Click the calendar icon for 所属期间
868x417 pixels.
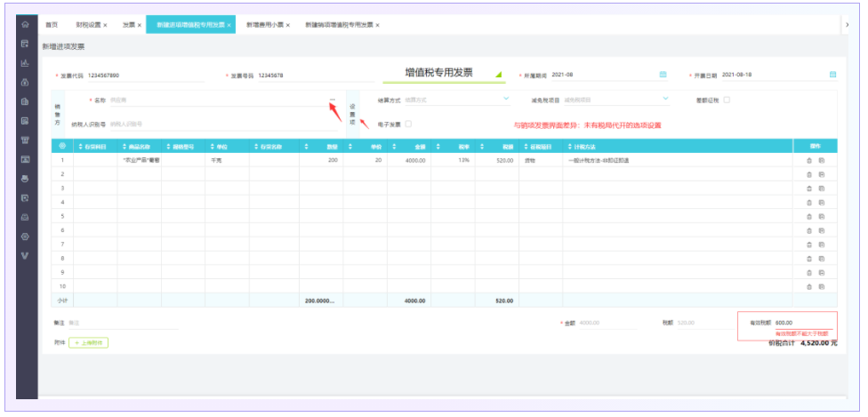pos(663,75)
